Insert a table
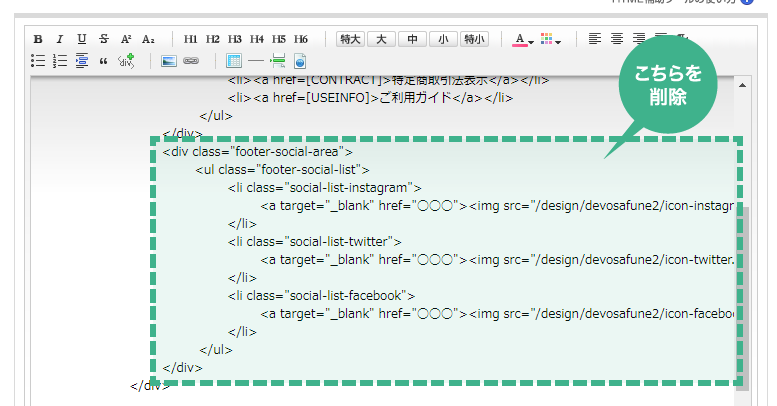Image resolution: width=777 pixels, height=406 pixels. (234, 61)
